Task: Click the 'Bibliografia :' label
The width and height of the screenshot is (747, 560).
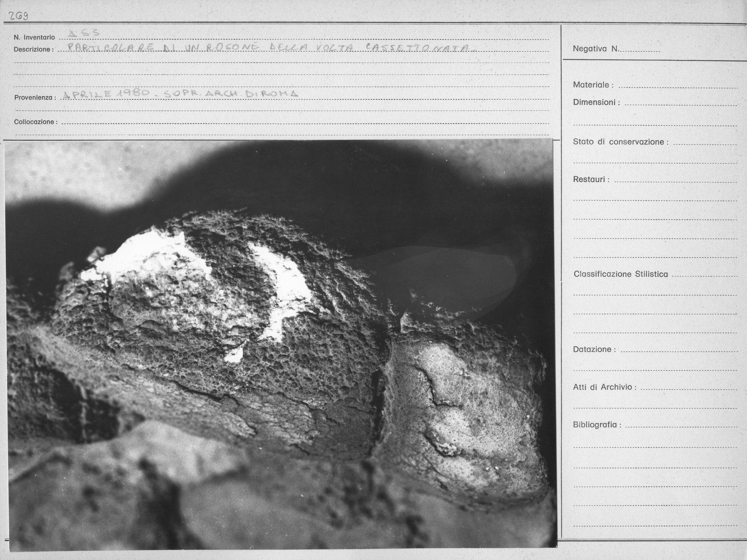Action: coord(597,425)
